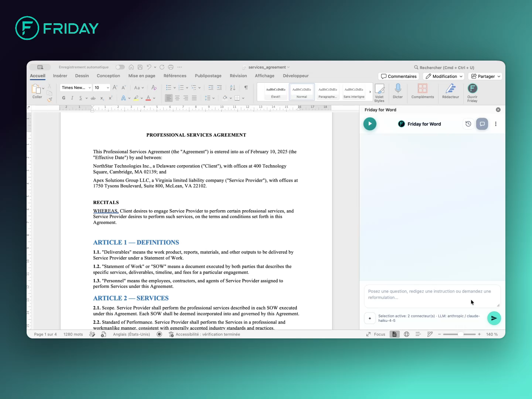Sort the selection alphabetically
Viewport: 532px width, 399px height.
[232, 88]
